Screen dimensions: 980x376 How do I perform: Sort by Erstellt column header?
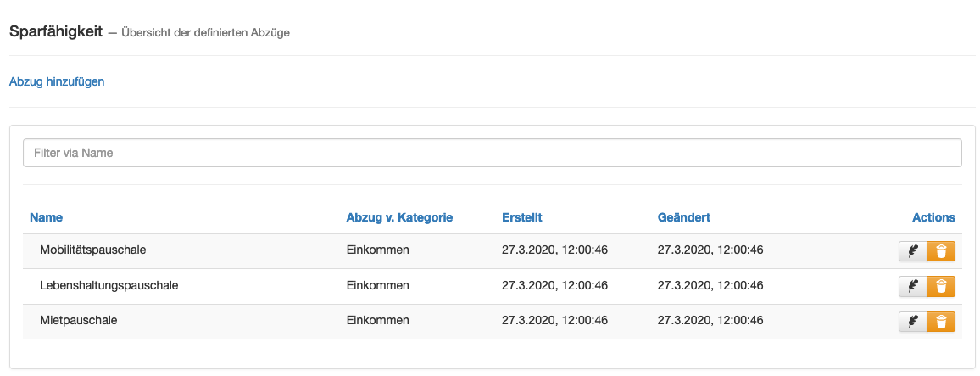pos(522,218)
